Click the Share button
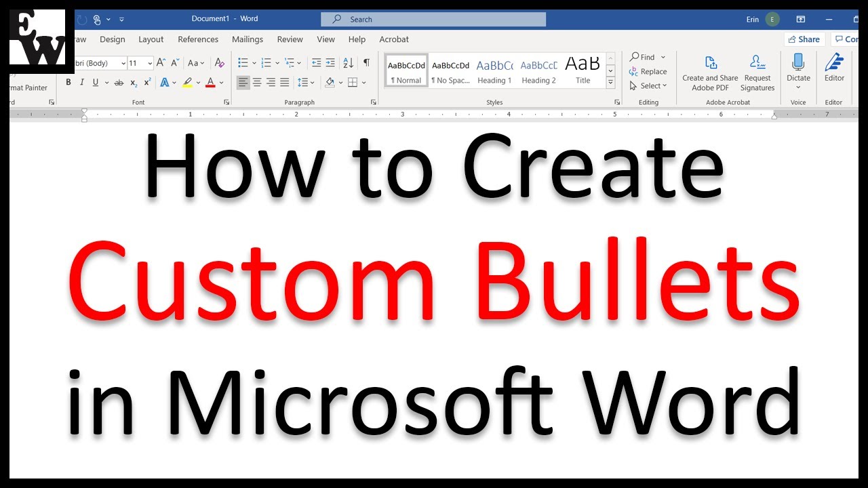 (804, 39)
